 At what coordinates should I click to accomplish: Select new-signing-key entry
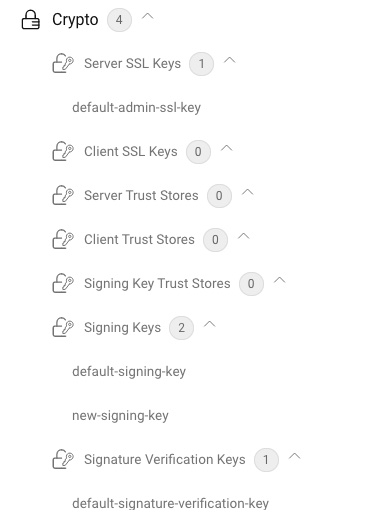pyautogui.click(x=120, y=416)
